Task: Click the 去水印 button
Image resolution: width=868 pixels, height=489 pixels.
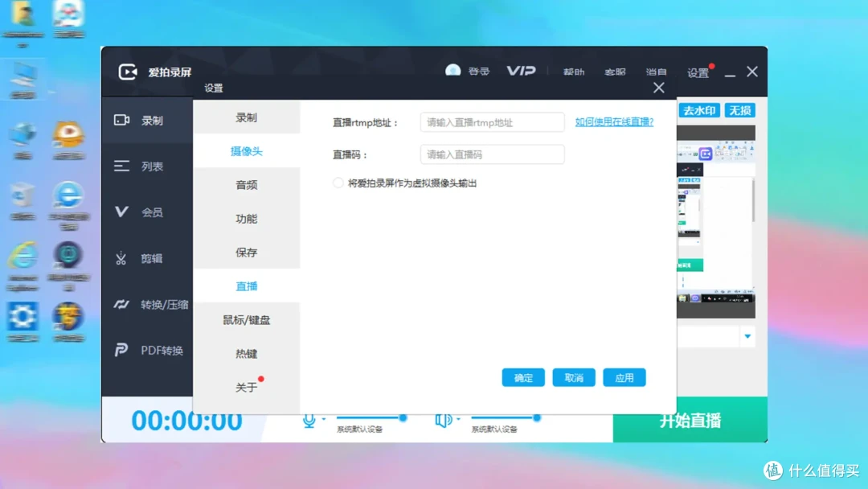Action: [699, 110]
